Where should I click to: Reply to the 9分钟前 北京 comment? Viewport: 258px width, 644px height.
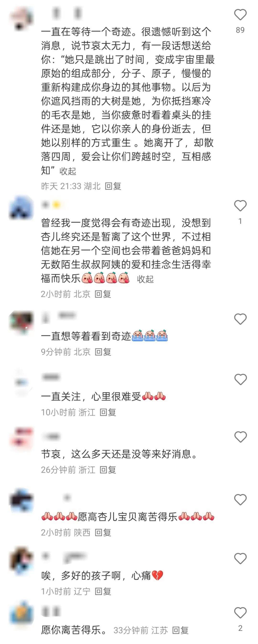[x=103, y=352]
